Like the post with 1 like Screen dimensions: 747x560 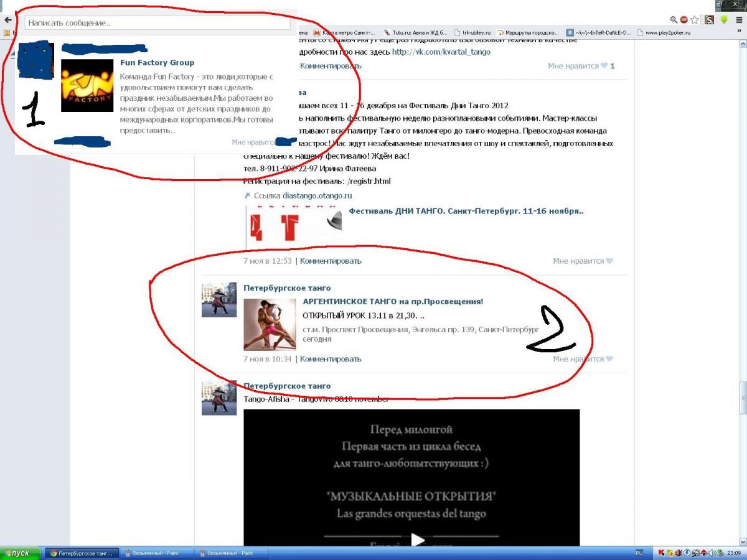[581, 66]
